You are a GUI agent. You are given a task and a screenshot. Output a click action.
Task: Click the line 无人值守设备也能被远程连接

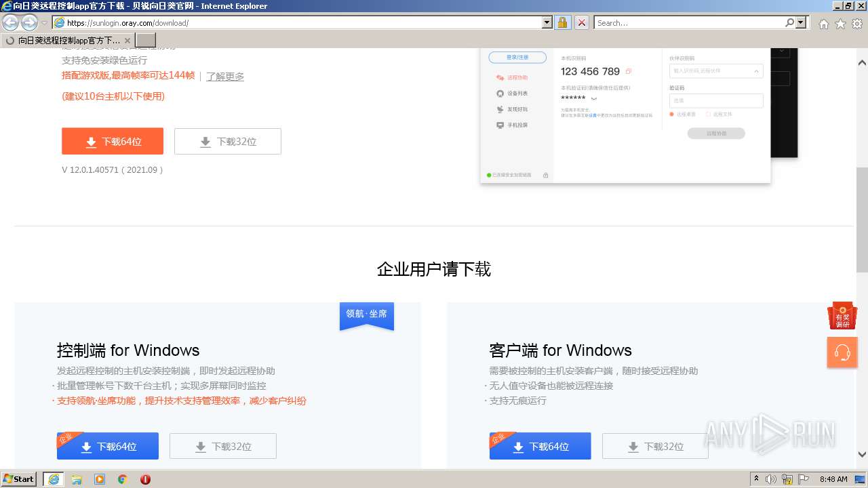(x=551, y=386)
